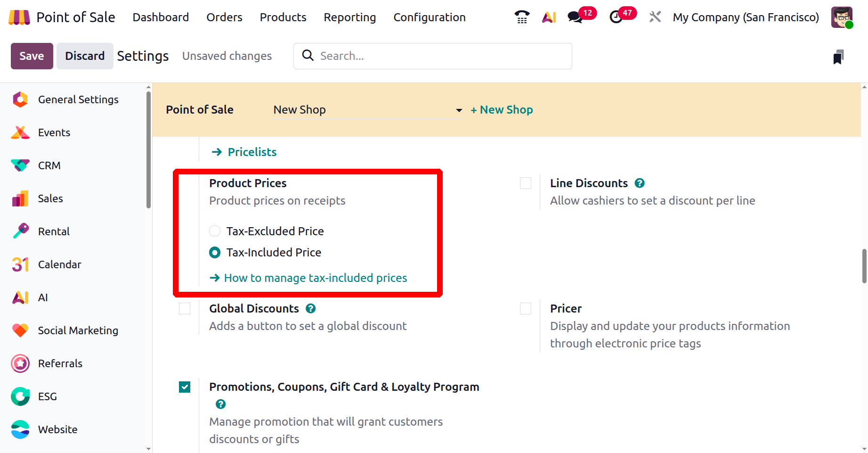Enable the Global Discounts checkbox
This screenshot has width=868, height=453.
pos(185,308)
